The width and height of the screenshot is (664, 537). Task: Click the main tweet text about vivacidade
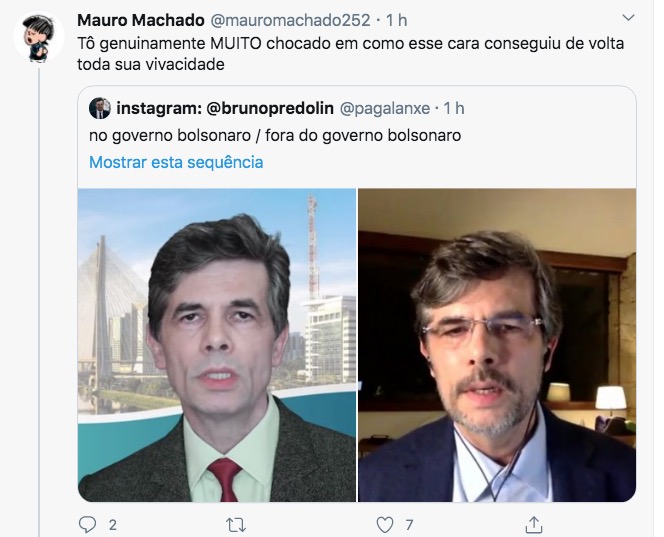pyautogui.click(x=351, y=54)
